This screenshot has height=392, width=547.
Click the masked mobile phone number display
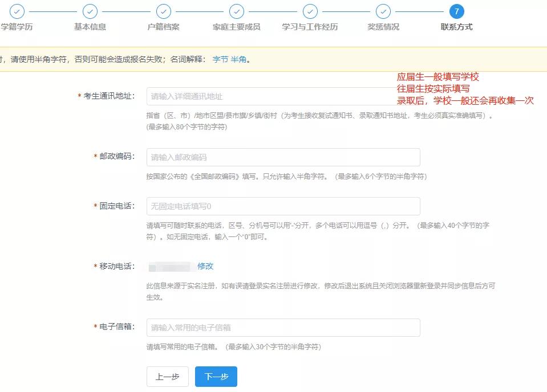click(172, 266)
